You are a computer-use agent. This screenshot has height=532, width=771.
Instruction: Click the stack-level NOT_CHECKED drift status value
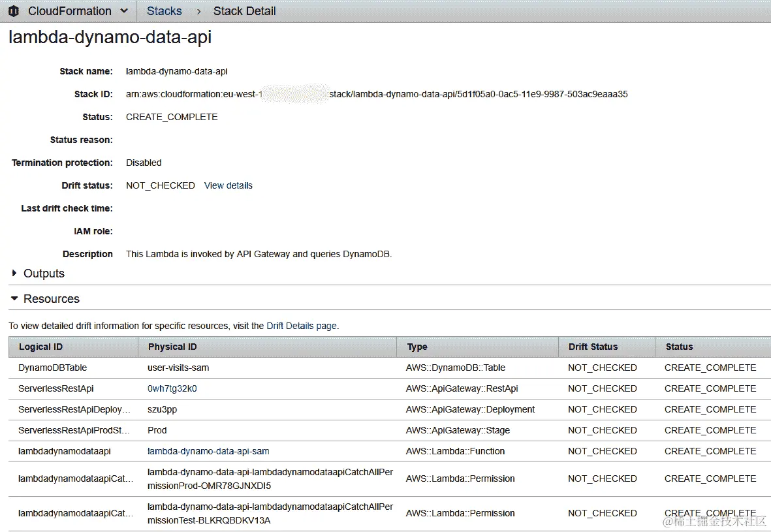[x=161, y=185]
